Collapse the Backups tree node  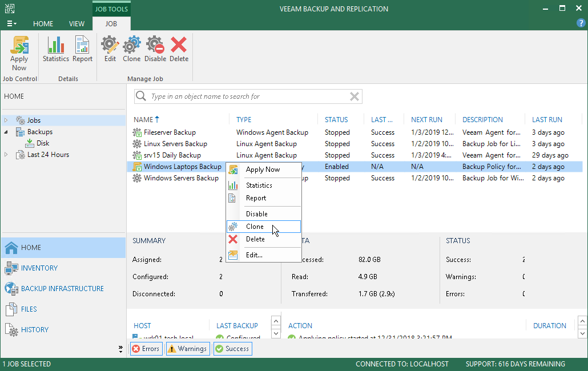click(6, 132)
